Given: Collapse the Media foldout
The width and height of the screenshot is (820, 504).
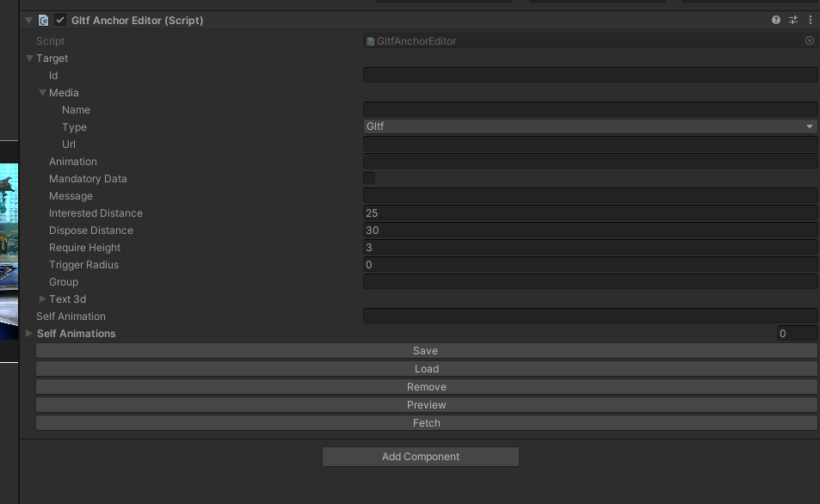Looking at the screenshot, I should coord(42,93).
